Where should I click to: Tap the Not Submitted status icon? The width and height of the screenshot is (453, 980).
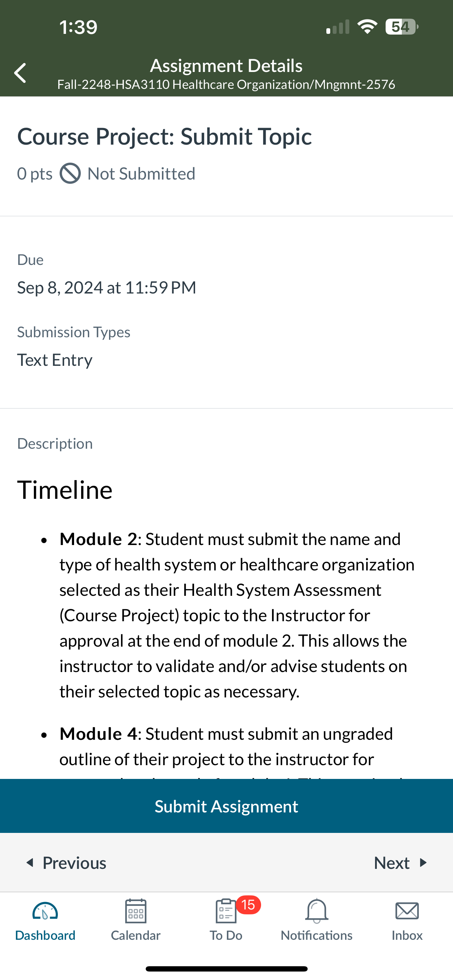70,174
